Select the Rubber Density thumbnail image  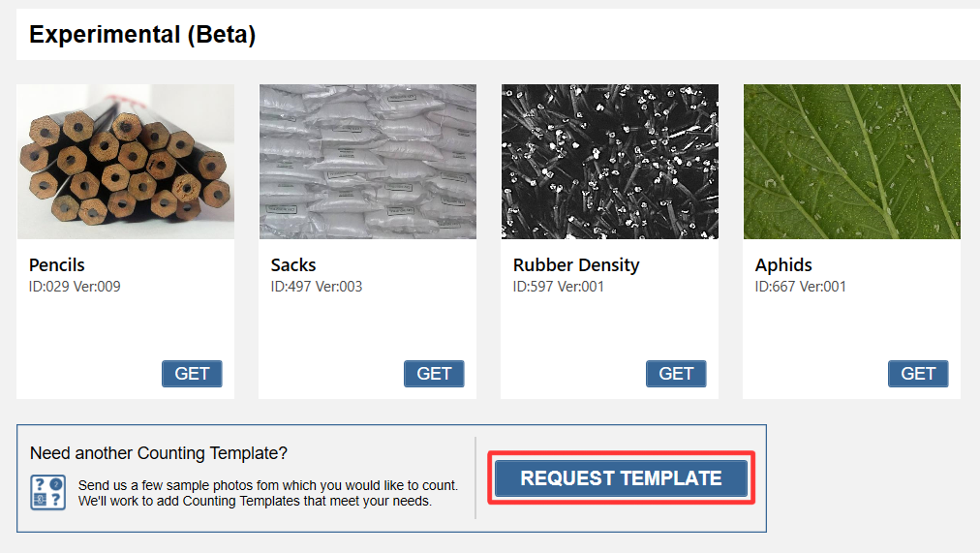tap(610, 162)
